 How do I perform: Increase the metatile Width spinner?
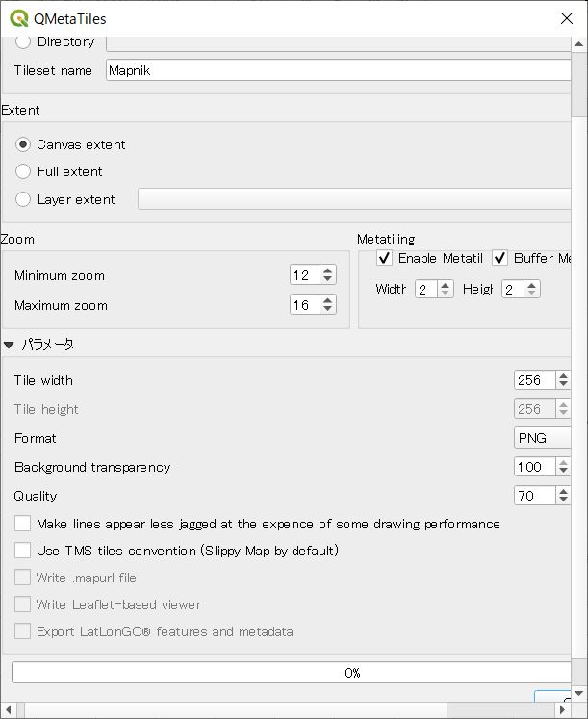(x=446, y=284)
